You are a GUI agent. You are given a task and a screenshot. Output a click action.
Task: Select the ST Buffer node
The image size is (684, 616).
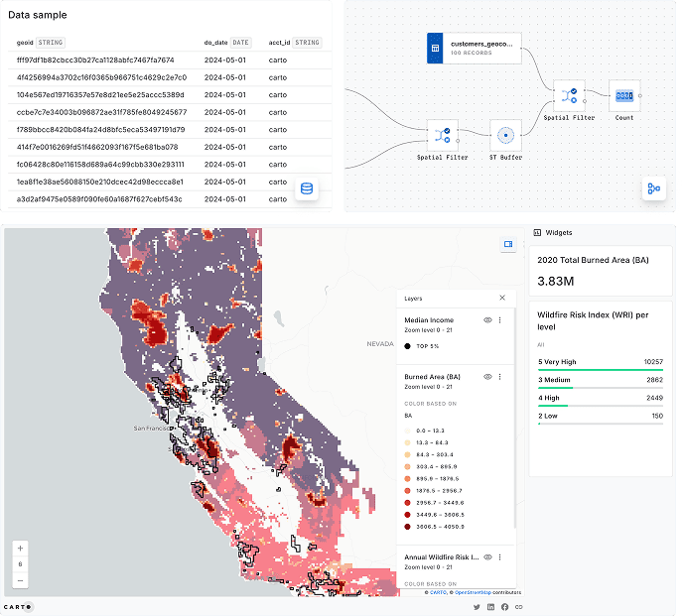point(505,135)
